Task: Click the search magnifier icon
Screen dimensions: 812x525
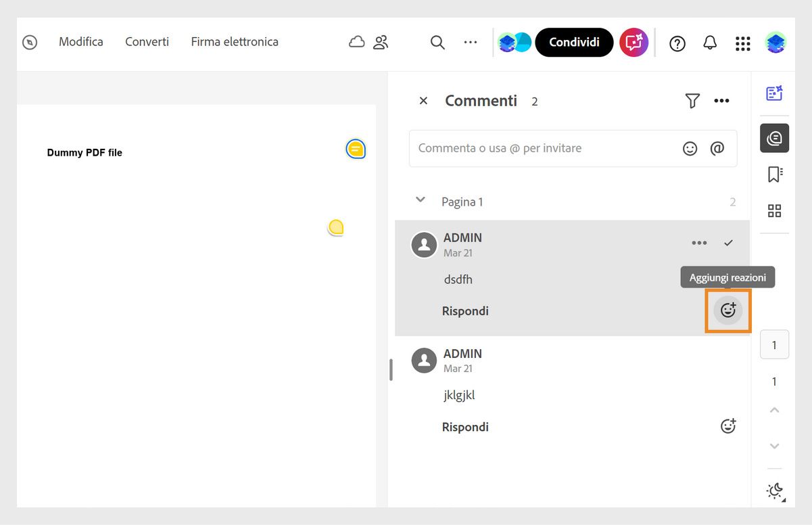Action: [437, 43]
